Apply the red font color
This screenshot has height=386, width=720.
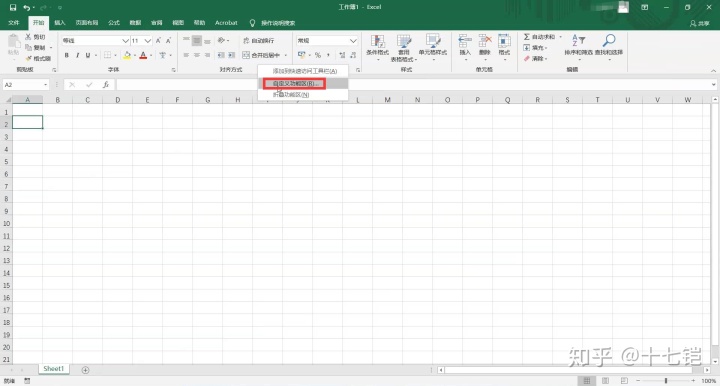tap(143, 55)
